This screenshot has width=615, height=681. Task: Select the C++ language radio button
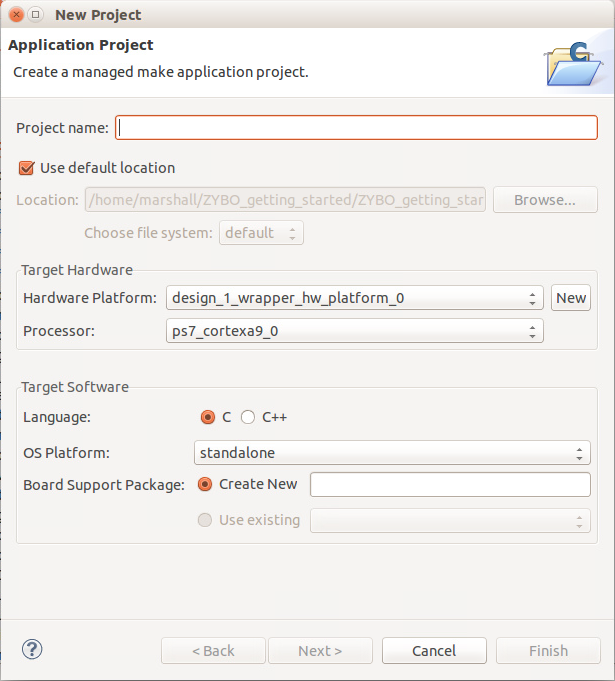pyautogui.click(x=248, y=417)
